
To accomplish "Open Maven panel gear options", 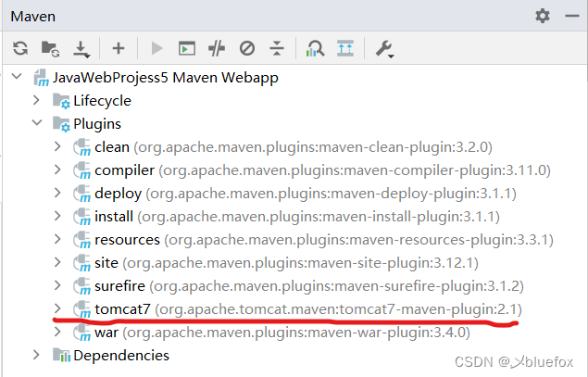I will [x=543, y=16].
